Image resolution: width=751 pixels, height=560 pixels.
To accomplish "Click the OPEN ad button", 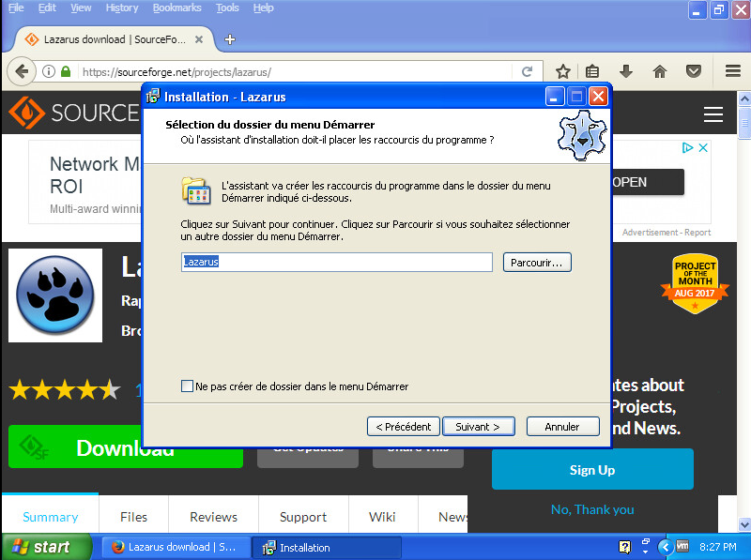I will click(x=648, y=182).
